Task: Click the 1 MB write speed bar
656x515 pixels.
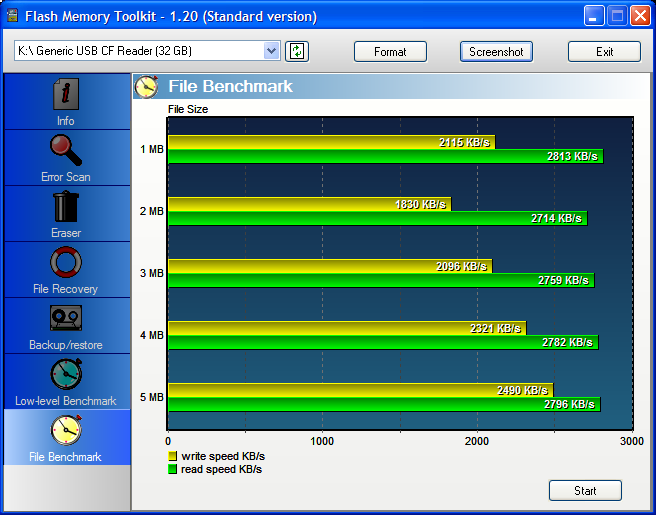Action: [x=330, y=142]
